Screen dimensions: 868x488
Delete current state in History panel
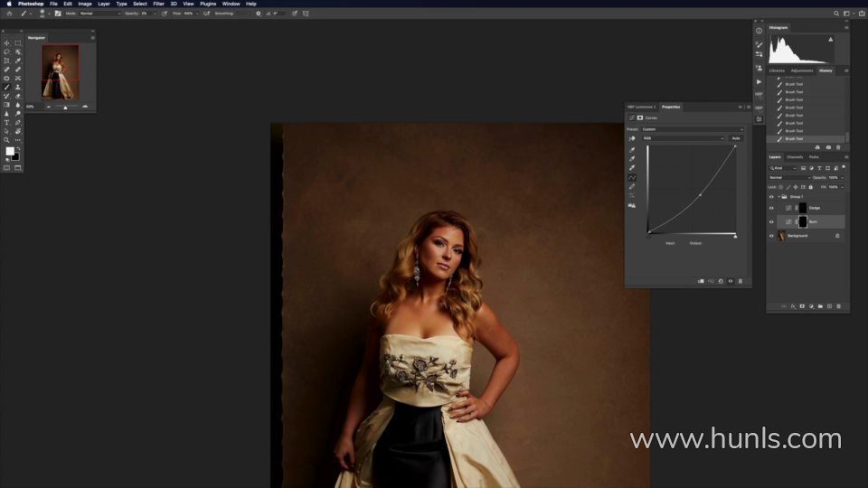838,147
